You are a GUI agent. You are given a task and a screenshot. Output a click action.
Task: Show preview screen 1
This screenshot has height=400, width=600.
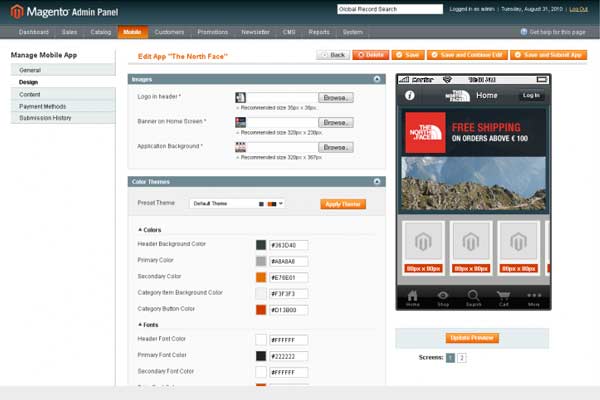coord(450,358)
